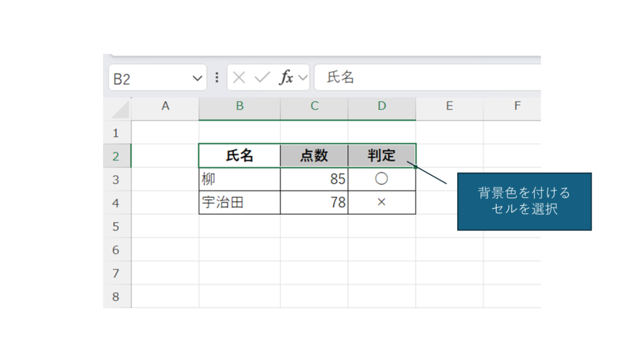Click the Select All corner triangle
The height and width of the screenshot is (362, 644).
pyautogui.click(x=119, y=109)
